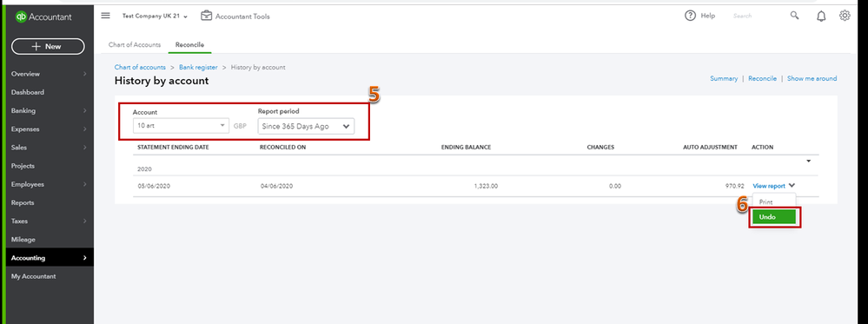Click the ending balance 1,323.00
The image size is (868, 324).
486,187
